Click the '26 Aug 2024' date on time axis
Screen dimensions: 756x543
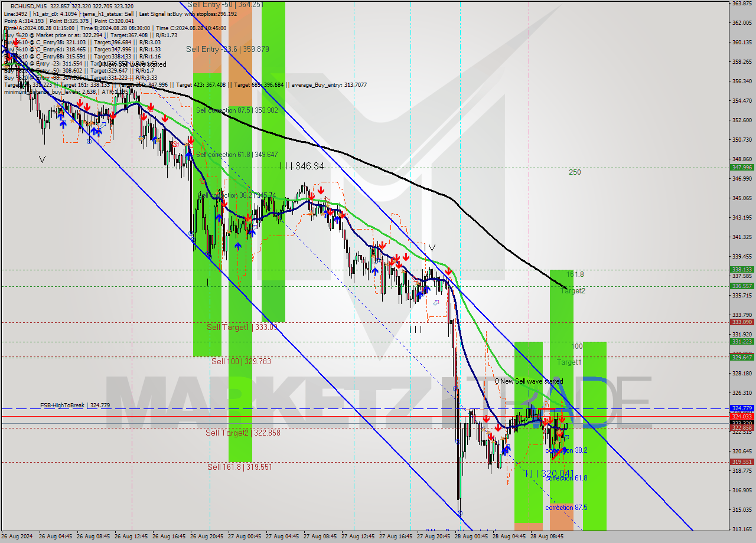[17, 537]
